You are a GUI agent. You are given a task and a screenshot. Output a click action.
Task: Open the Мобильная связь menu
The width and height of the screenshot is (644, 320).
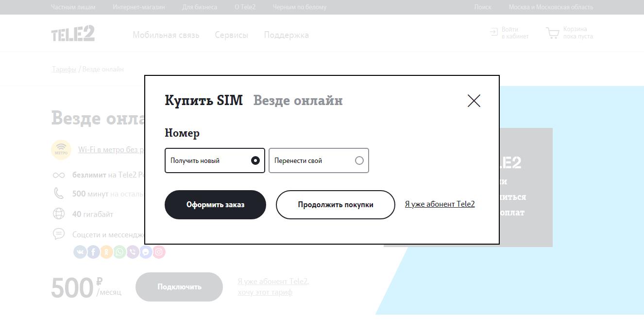tap(166, 35)
